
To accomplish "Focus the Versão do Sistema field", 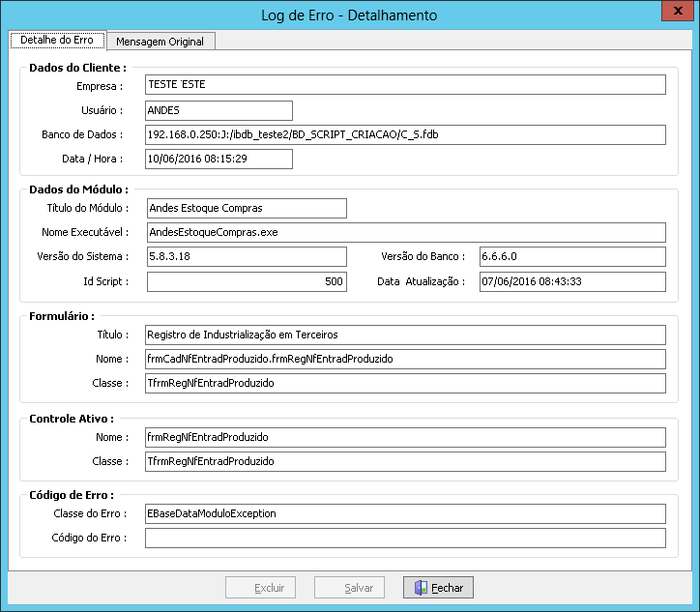I will click(x=247, y=256).
